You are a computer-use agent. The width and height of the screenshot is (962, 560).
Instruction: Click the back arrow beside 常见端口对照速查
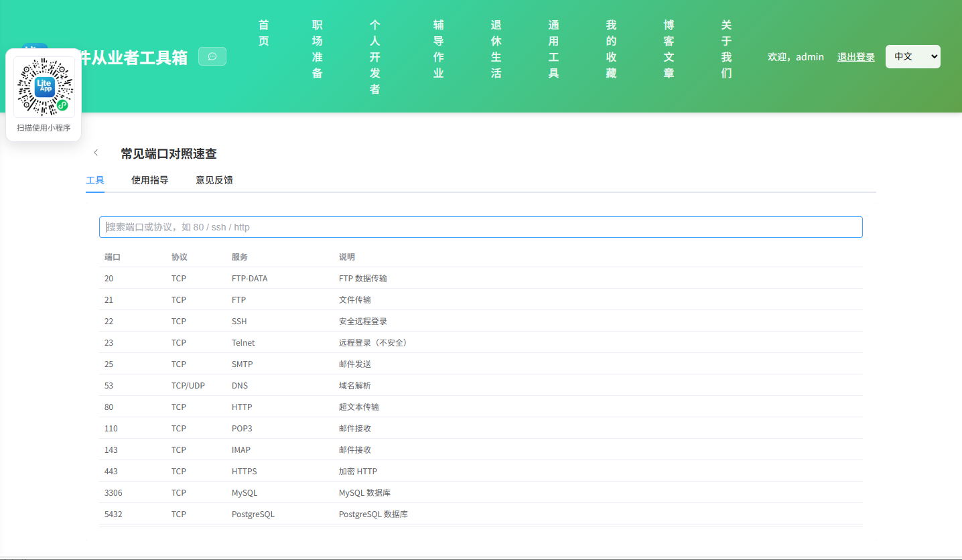tap(96, 153)
